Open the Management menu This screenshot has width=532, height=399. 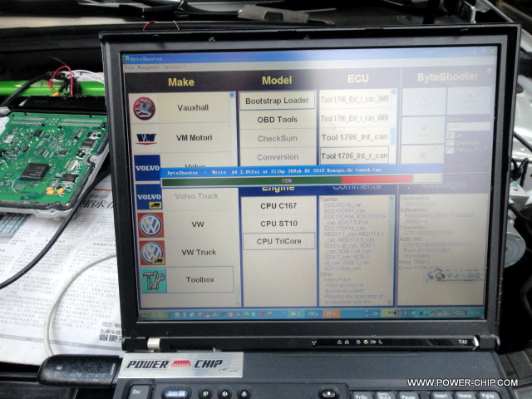pyautogui.click(x=149, y=67)
